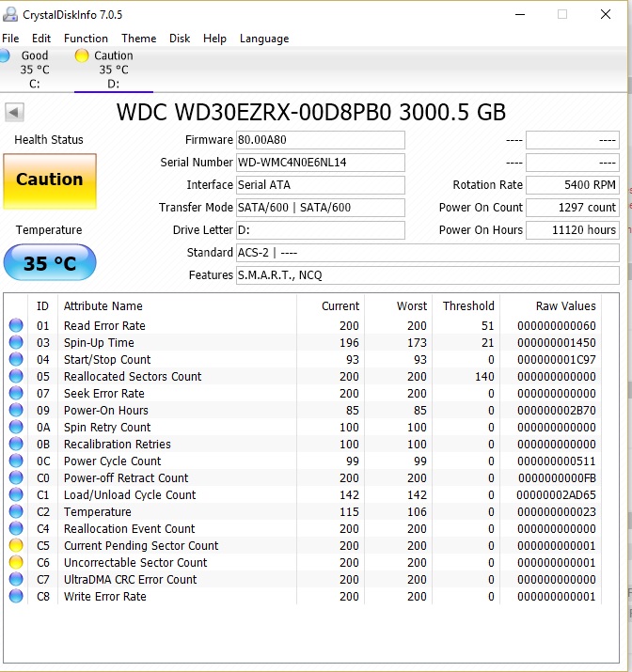The height and width of the screenshot is (672, 632).
Task: Click blue status icon for Write Error Rate
Action: click(x=16, y=597)
